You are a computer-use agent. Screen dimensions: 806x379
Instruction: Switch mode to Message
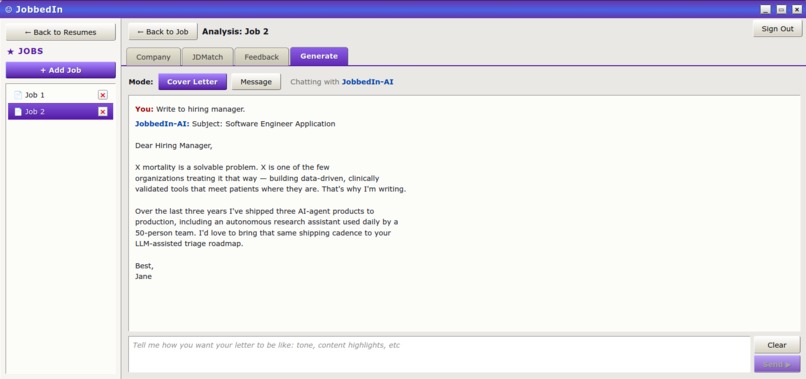coord(256,82)
